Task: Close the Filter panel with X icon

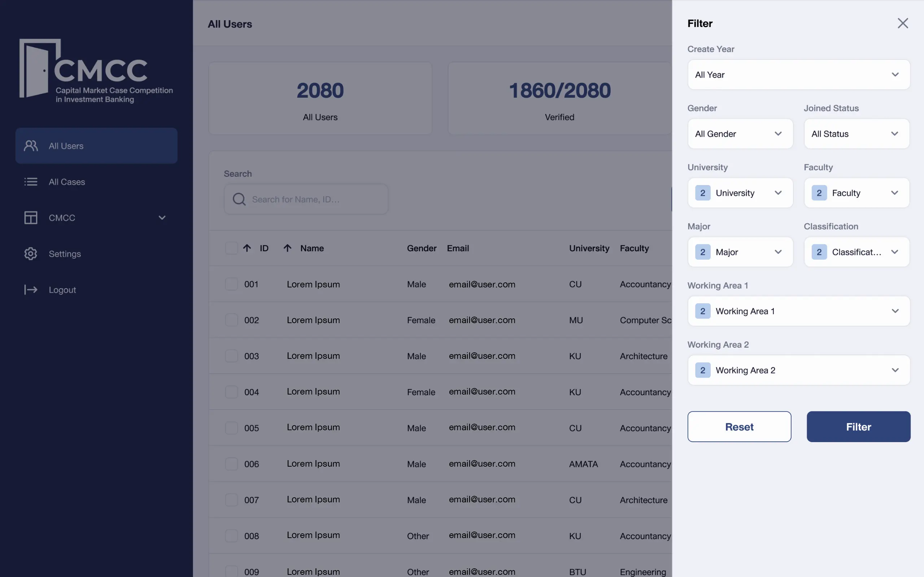Action: [902, 23]
